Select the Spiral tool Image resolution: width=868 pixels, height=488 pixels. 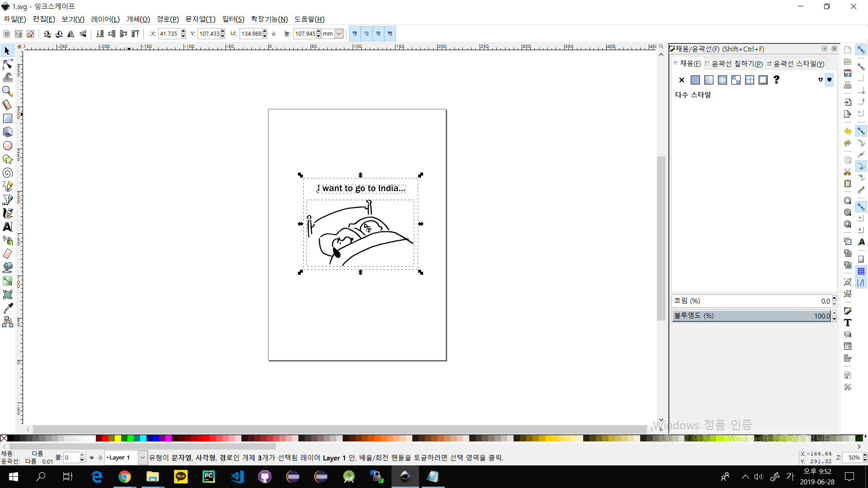point(8,173)
